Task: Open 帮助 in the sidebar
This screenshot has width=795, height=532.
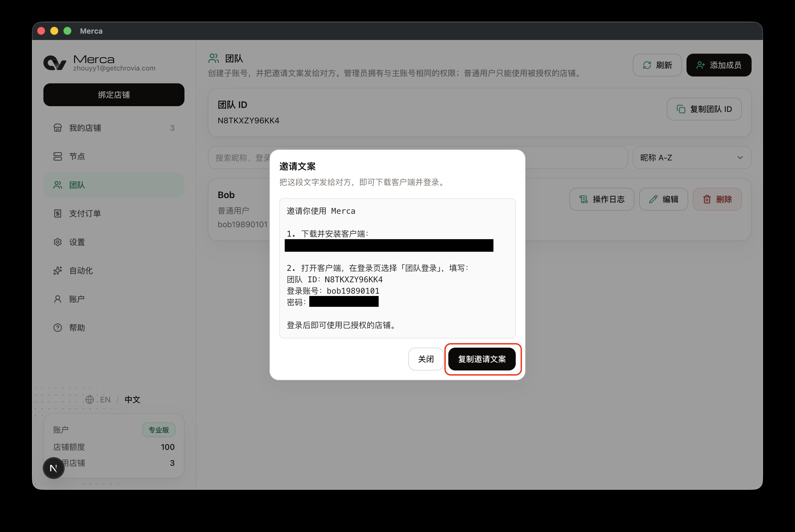Action: 114,327
